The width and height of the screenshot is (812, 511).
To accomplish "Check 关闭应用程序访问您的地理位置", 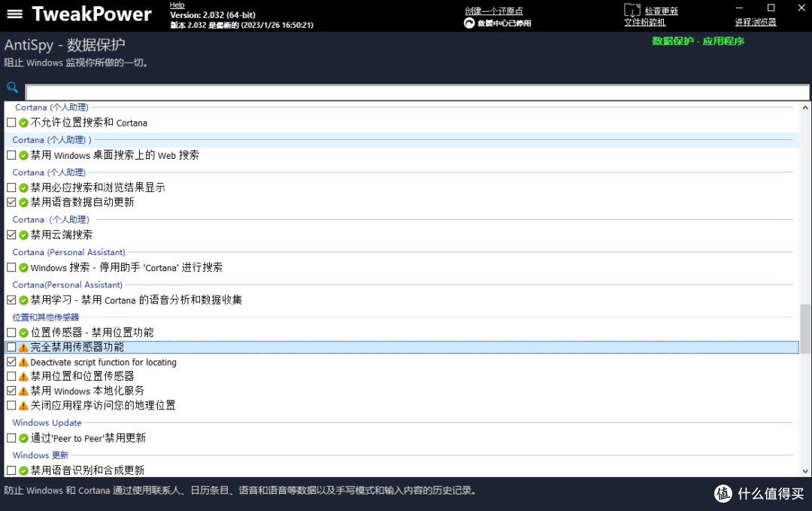I will (11, 406).
